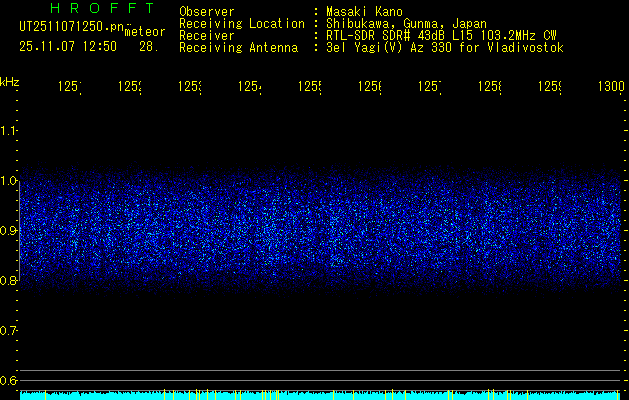
Task: Click the 'meteor' label
Action: pyautogui.click(x=145, y=32)
